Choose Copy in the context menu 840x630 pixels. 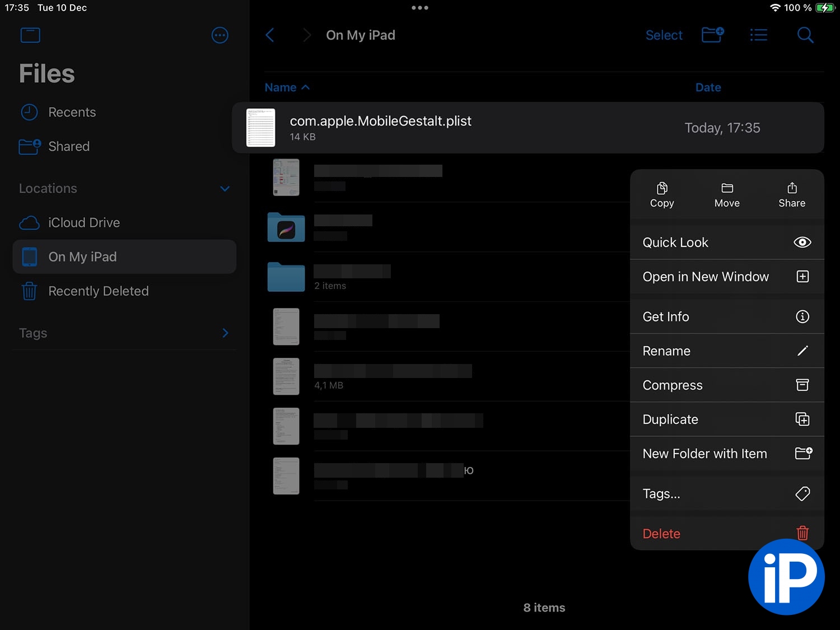click(662, 195)
